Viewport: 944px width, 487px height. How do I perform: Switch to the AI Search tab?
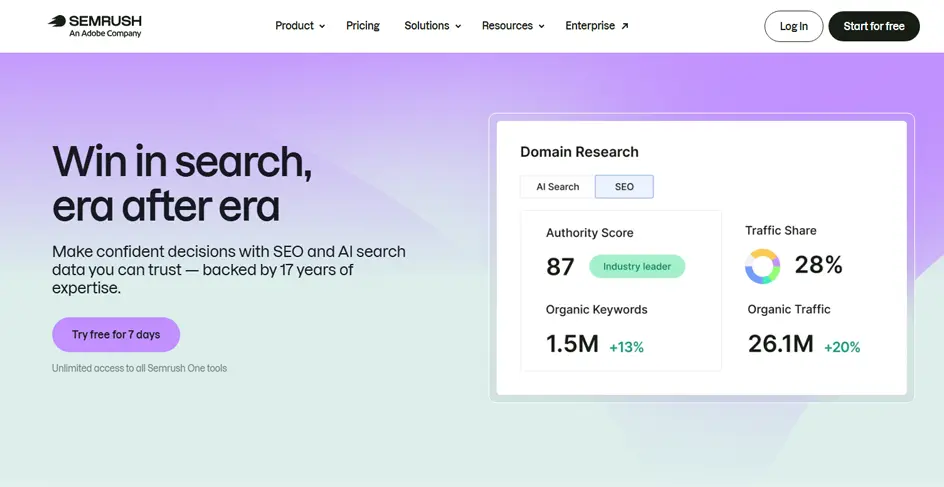click(557, 187)
